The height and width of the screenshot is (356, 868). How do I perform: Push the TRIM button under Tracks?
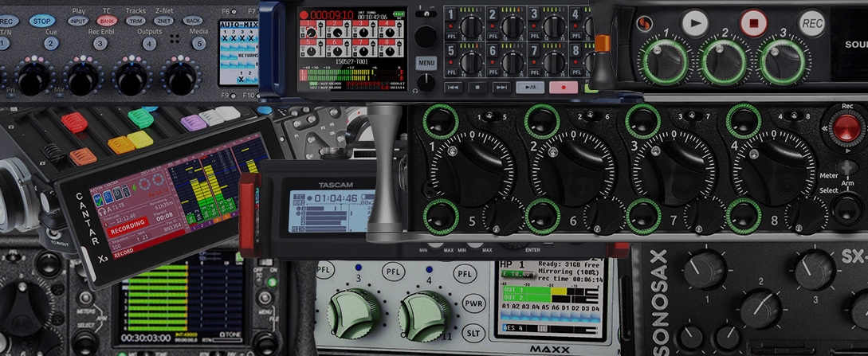(x=136, y=21)
